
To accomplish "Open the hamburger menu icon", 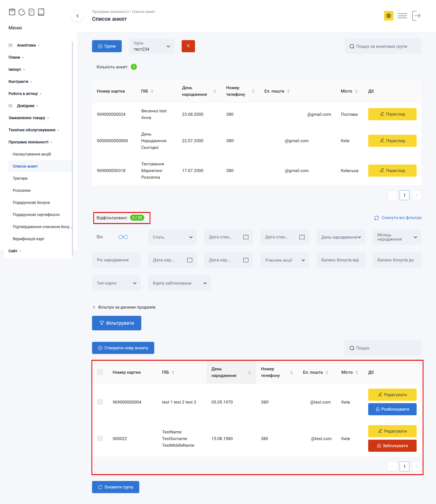I will point(402,16).
